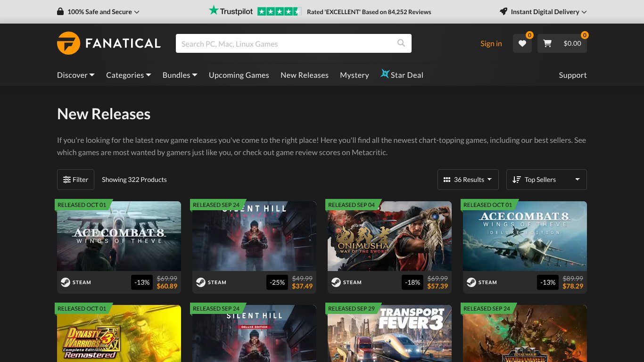
Task: Click the search magnifier icon
Action: click(x=401, y=43)
